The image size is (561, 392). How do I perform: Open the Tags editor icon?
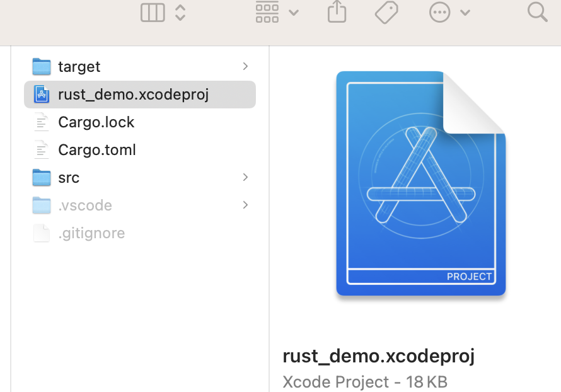[x=387, y=13]
